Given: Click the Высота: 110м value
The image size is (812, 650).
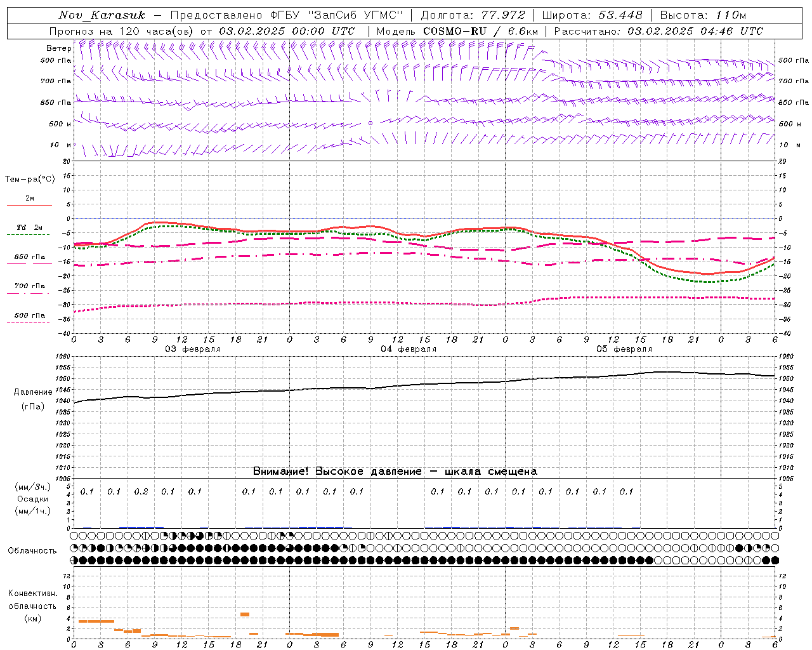Looking at the screenshot, I should [x=704, y=15].
